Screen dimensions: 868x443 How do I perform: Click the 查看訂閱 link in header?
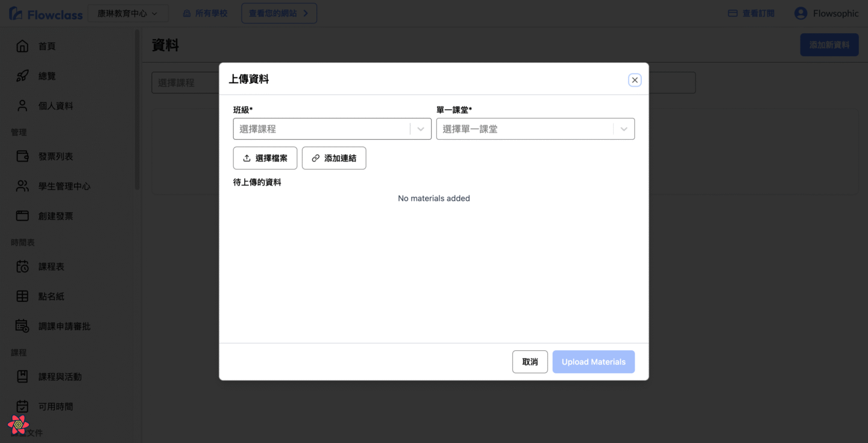click(751, 13)
